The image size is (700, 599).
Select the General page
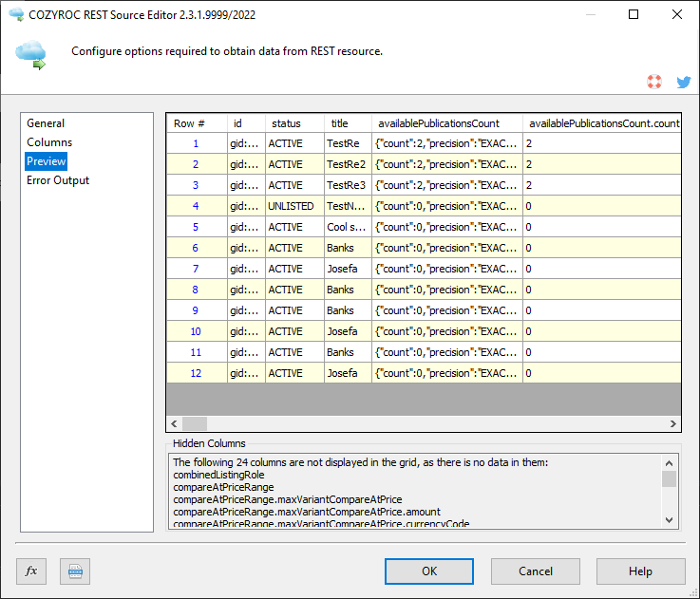[x=46, y=123]
